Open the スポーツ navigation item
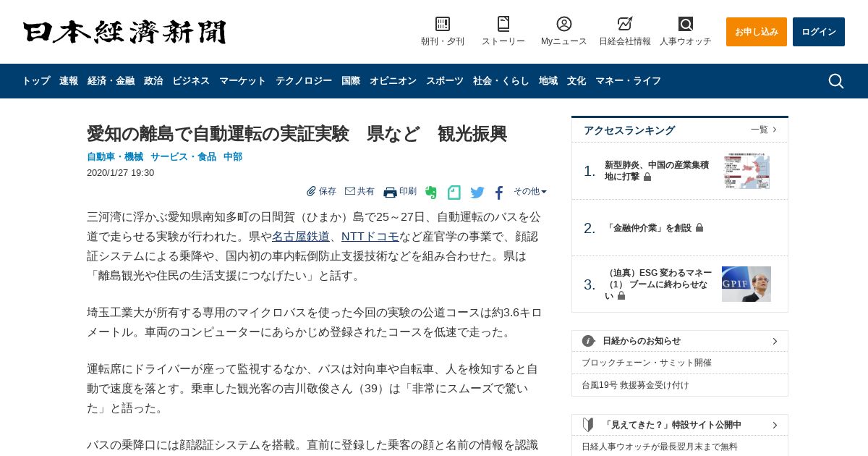The image size is (868, 456). (x=445, y=81)
